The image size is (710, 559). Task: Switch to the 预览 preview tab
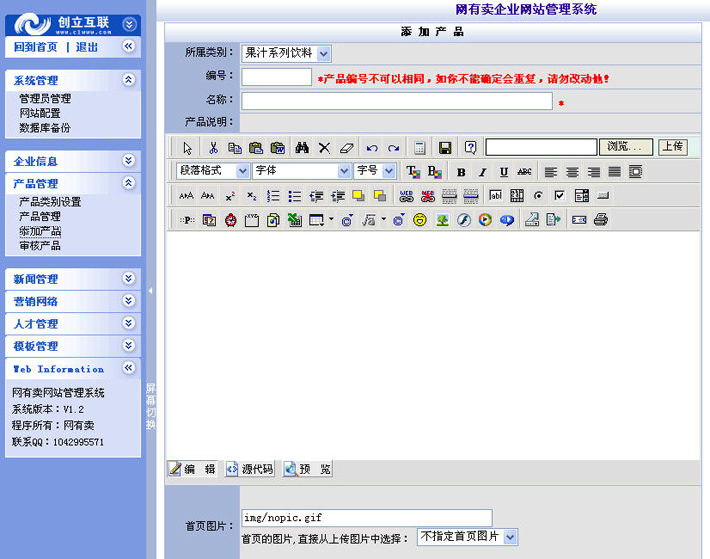tap(307, 469)
